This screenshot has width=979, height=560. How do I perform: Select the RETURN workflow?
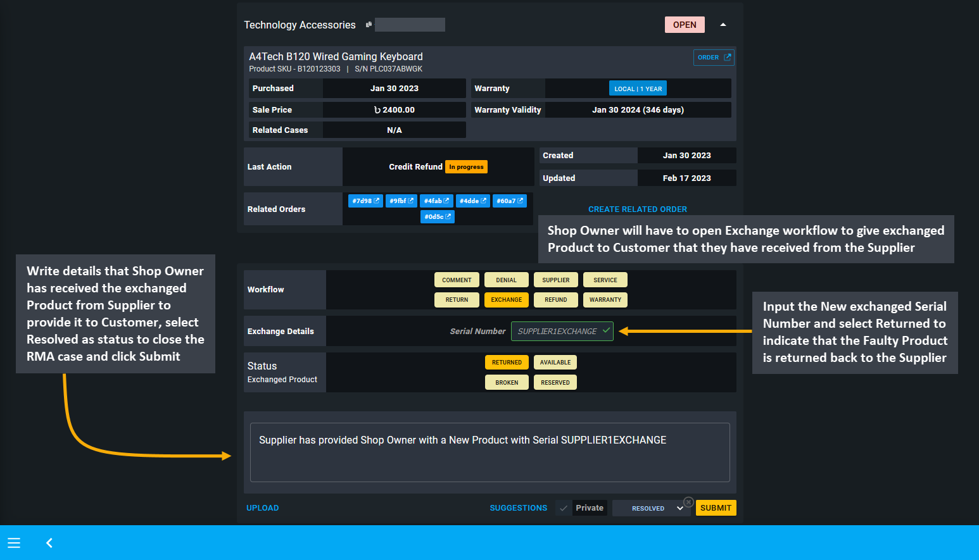[x=457, y=300]
